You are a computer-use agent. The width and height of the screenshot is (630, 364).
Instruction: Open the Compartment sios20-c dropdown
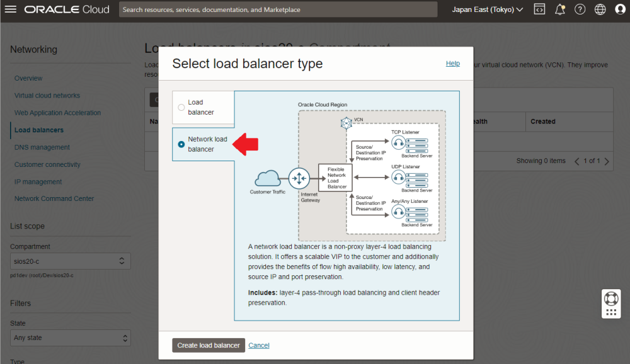pyautogui.click(x=70, y=261)
